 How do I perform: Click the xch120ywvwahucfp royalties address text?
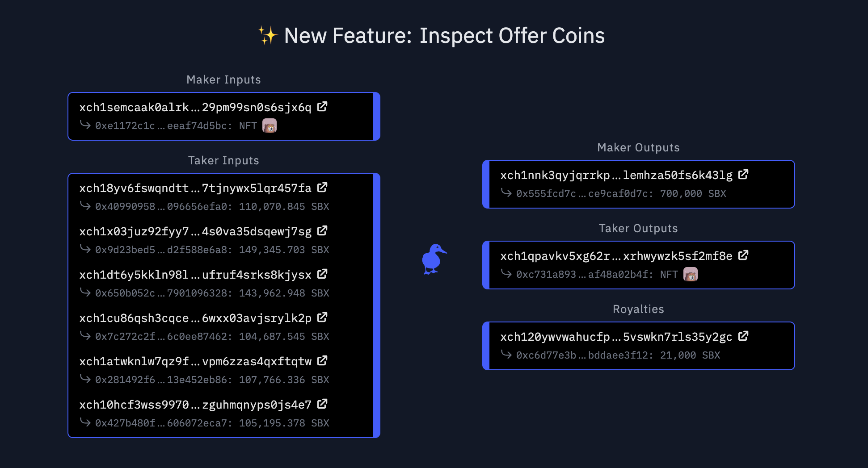coord(616,337)
